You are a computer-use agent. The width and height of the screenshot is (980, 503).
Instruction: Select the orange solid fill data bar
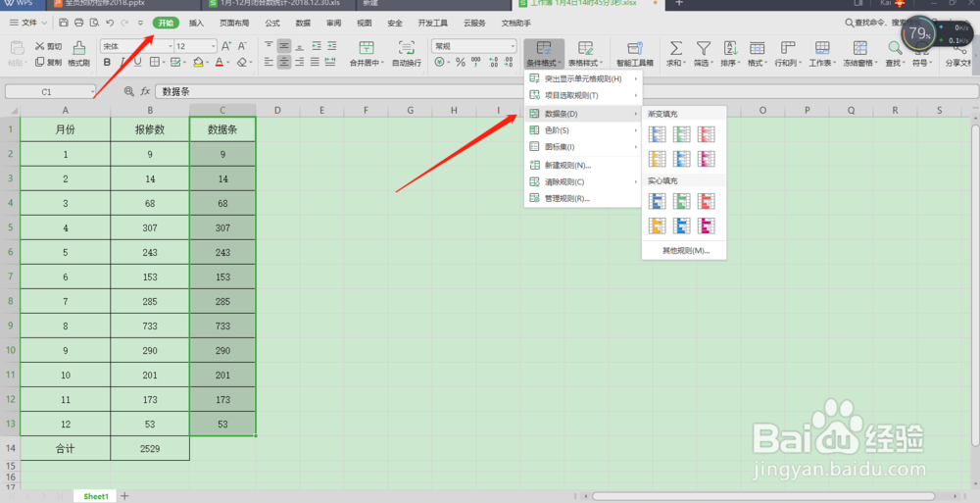click(x=657, y=226)
